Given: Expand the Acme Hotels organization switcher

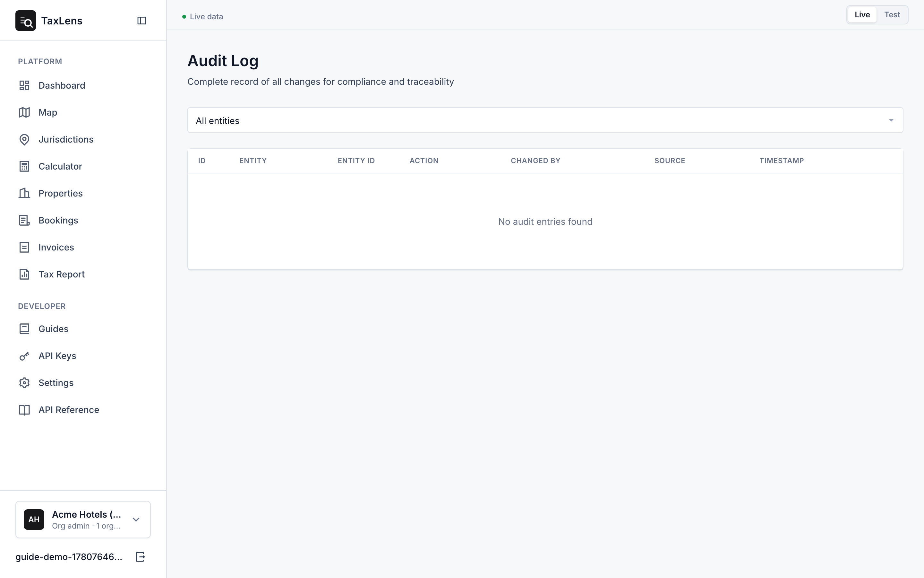Looking at the screenshot, I should [83, 519].
